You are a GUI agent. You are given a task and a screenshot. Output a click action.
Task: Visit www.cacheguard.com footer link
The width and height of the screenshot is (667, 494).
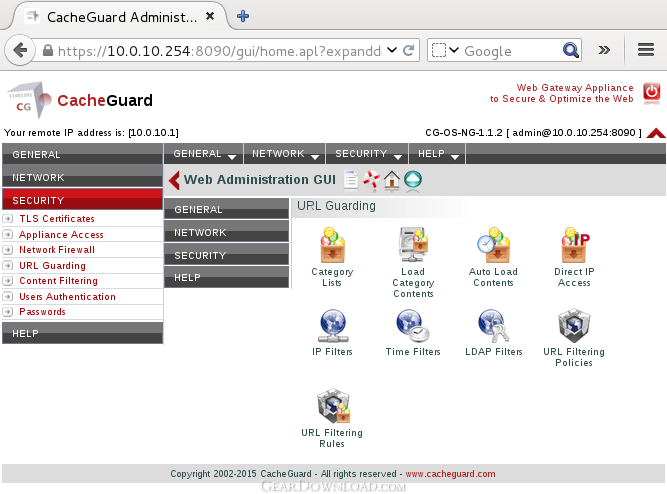tap(450, 474)
